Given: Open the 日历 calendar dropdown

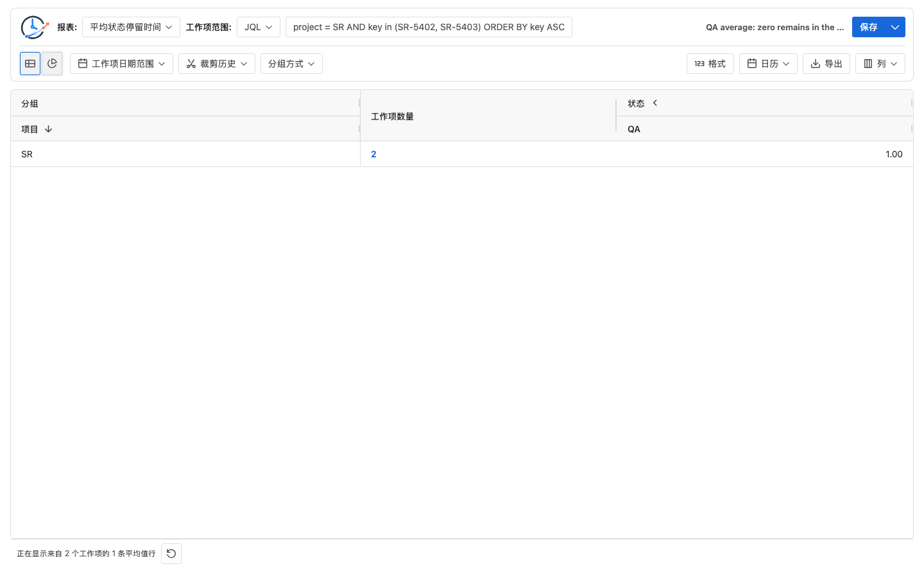Looking at the screenshot, I should (x=769, y=64).
